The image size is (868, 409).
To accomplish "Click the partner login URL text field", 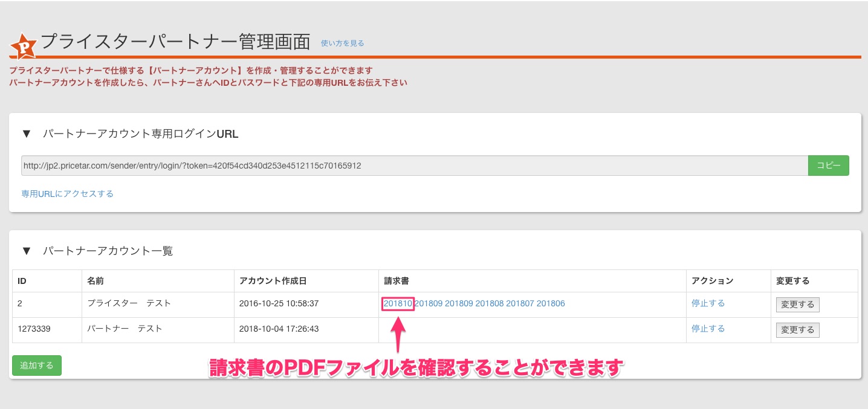I will point(414,166).
